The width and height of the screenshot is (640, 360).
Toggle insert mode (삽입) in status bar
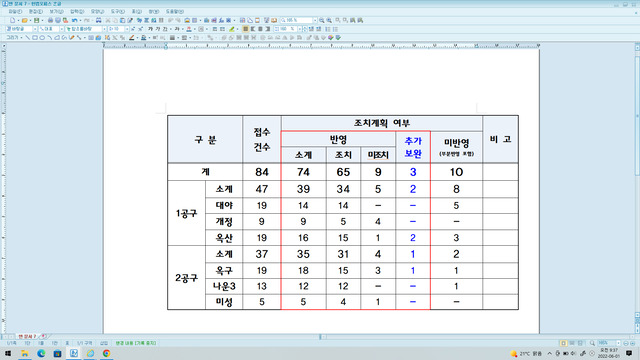coord(104,343)
